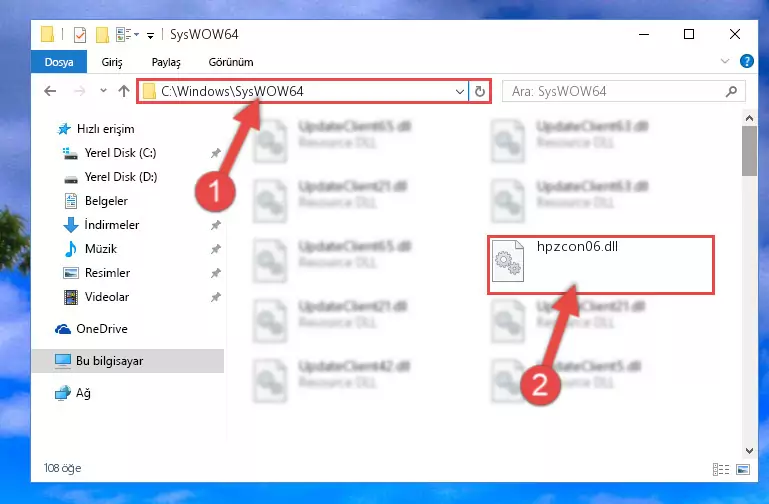Expand the ribbon with the chevron
Viewport: 769px width, 504px height.
tap(724, 61)
